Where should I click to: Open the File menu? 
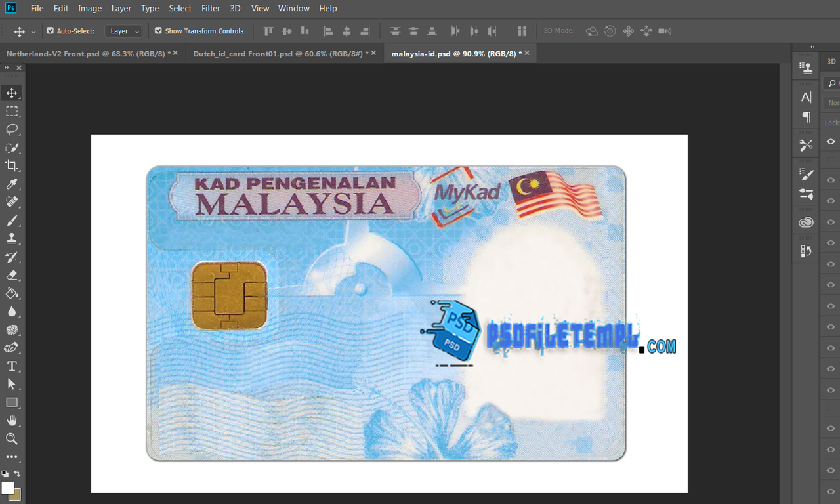37,8
